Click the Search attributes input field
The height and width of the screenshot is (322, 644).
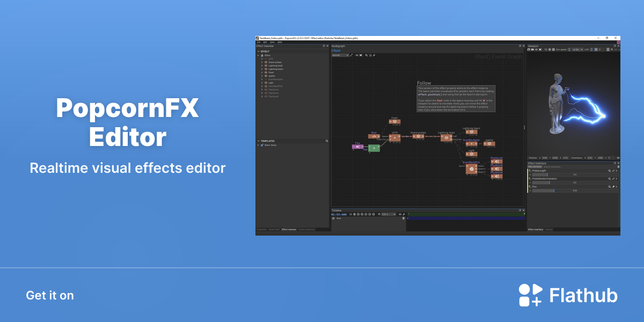click(580, 167)
